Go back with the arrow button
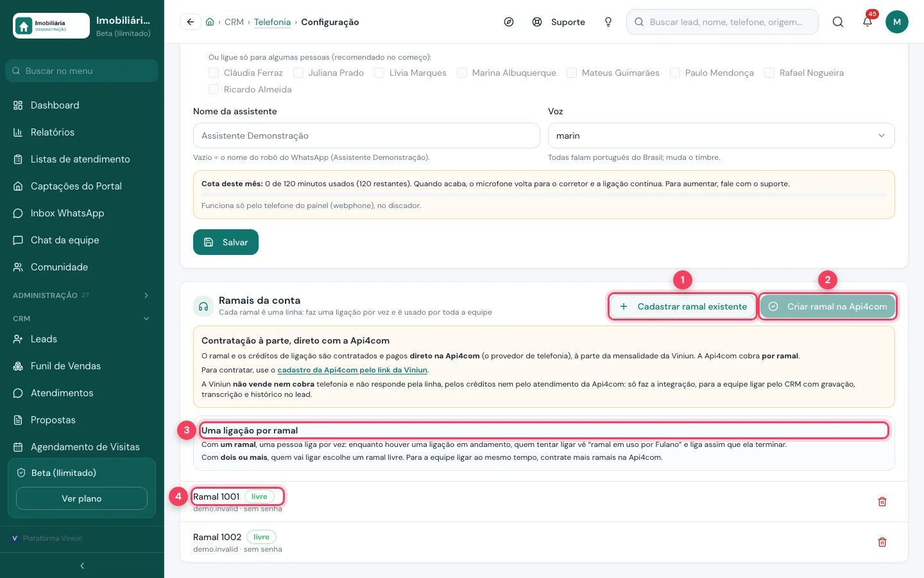Screen dimensions: 924x578 point(191,22)
